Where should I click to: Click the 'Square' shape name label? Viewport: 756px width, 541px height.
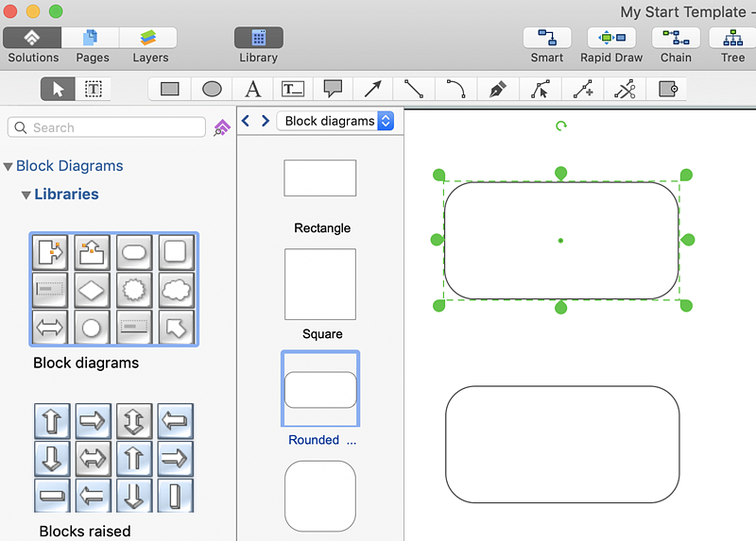coord(322,334)
